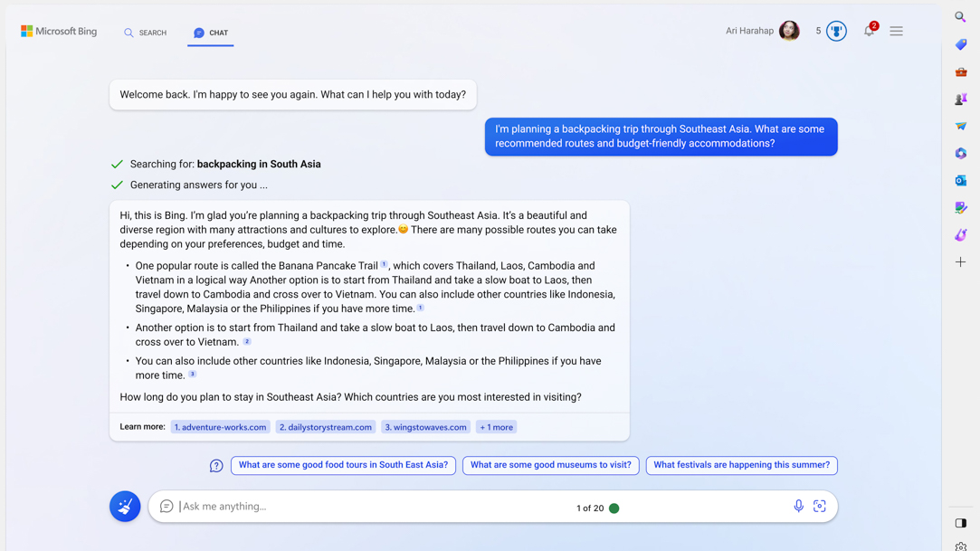The height and width of the screenshot is (551, 980).
Task: Open Ari Harahap profile avatar
Action: coord(789,31)
